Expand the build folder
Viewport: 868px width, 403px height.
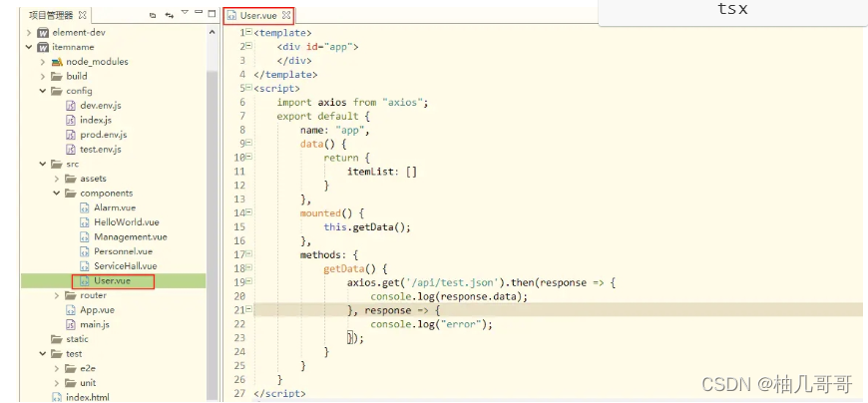[x=43, y=77]
